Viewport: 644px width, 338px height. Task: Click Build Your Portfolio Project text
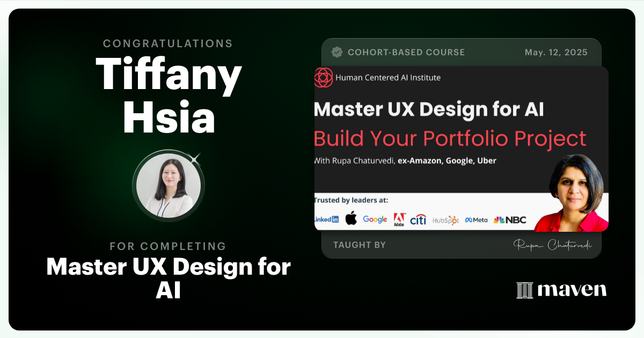[449, 138]
